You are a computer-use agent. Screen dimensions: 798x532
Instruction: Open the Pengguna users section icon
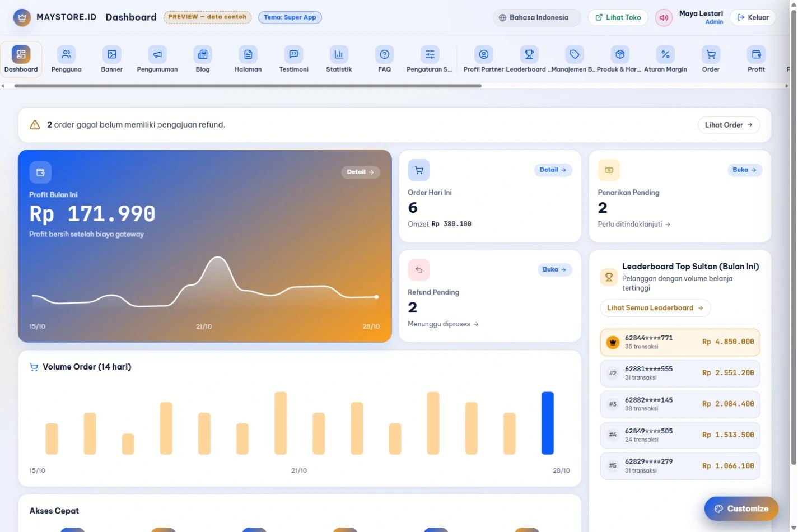point(67,54)
